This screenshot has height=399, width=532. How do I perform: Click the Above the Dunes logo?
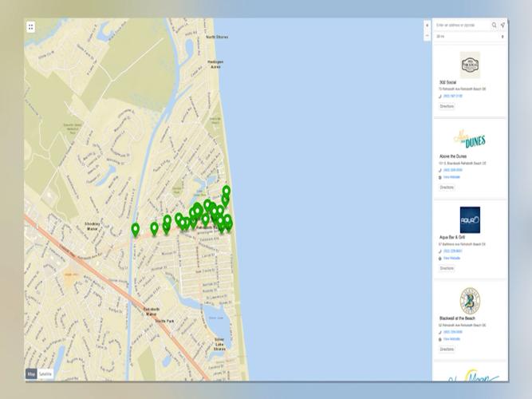point(470,139)
